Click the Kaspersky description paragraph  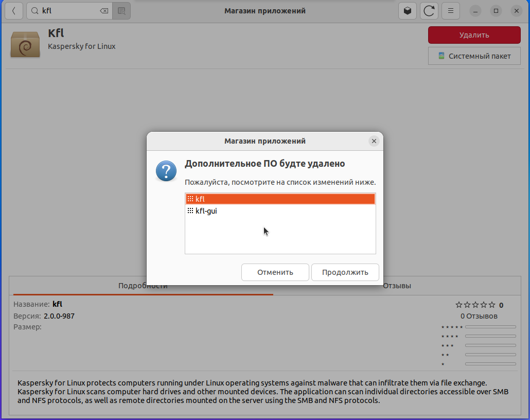[x=263, y=392]
